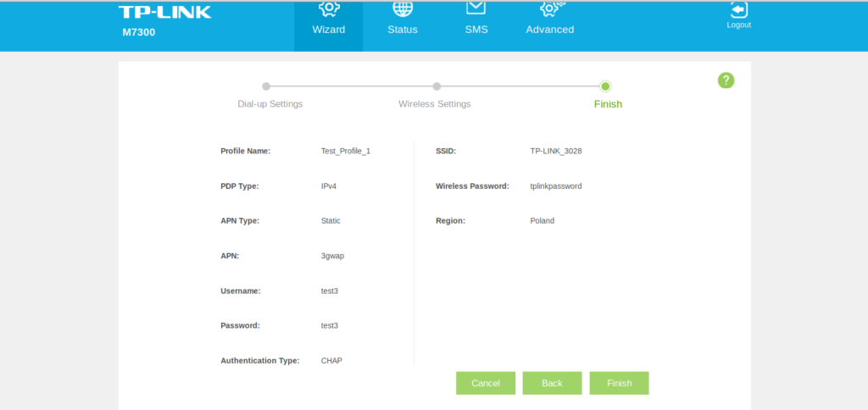This screenshot has width=868, height=410.
Task: Click the Logout text link
Action: [738, 25]
